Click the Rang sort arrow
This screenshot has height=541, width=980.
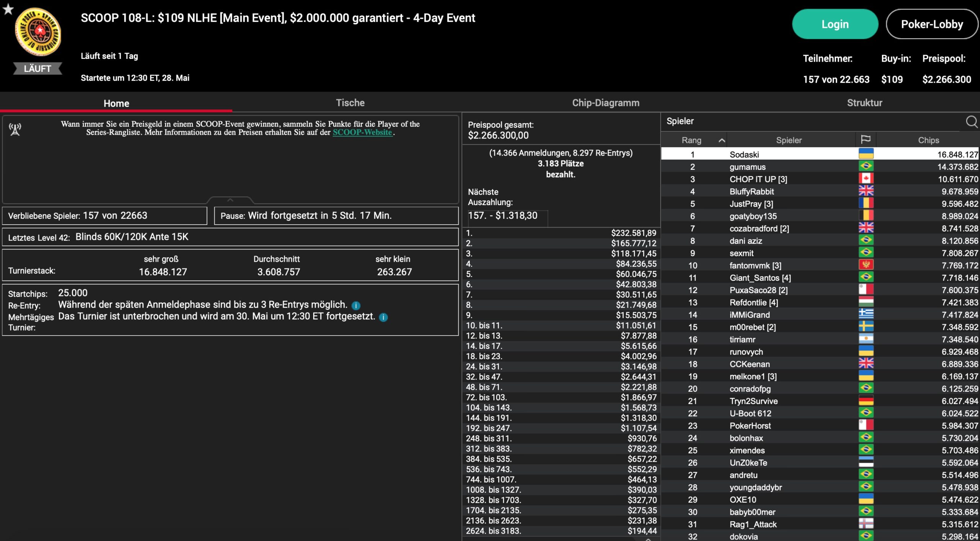point(722,140)
